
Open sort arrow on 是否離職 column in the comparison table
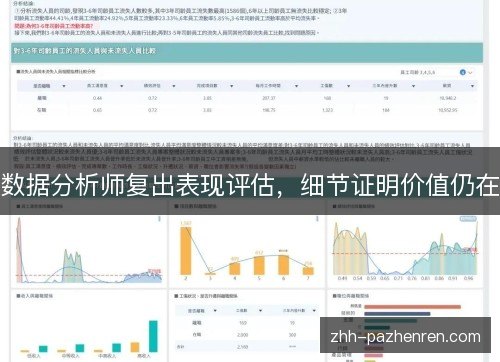click(x=64, y=86)
